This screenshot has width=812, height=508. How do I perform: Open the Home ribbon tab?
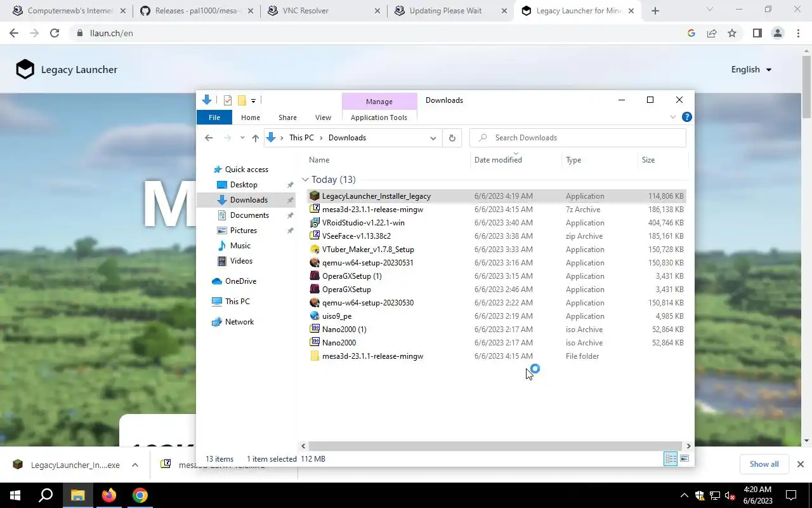click(251, 117)
